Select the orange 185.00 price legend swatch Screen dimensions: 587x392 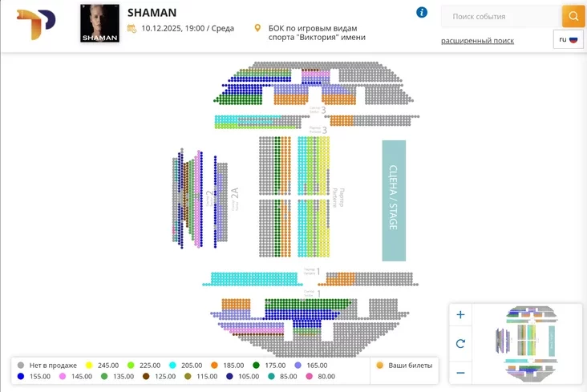coord(214,366)
